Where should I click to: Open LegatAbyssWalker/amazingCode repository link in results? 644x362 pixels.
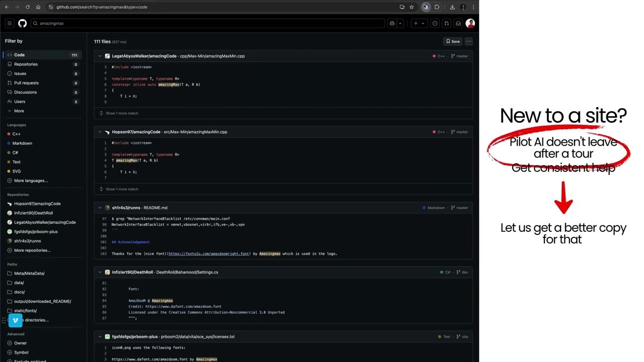pos(144,56)
